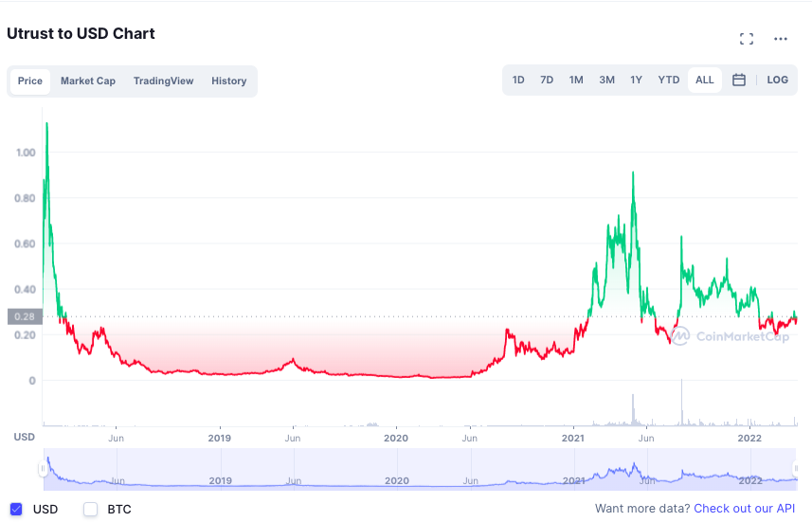812x522 pixels.
Task: Select the 3M time range
Action: tap(607, 81)
